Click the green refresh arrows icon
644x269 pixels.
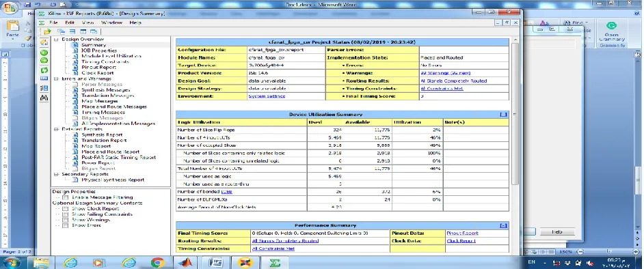point(44,70)
